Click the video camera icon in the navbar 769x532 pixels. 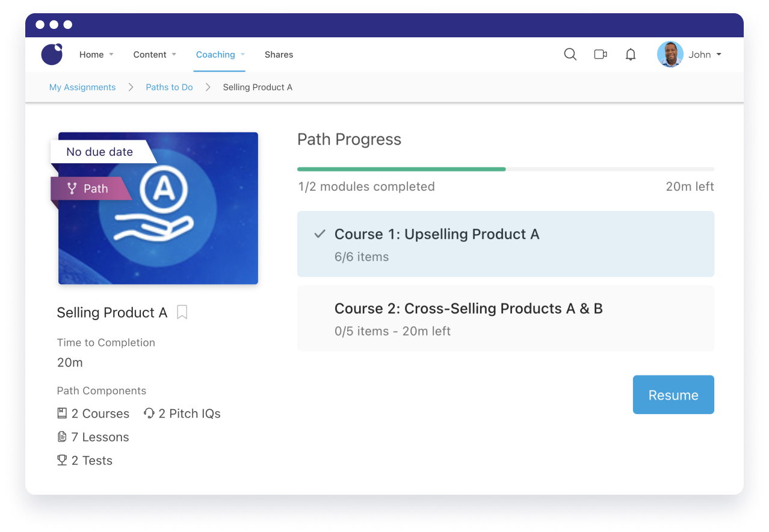point(600,54)
